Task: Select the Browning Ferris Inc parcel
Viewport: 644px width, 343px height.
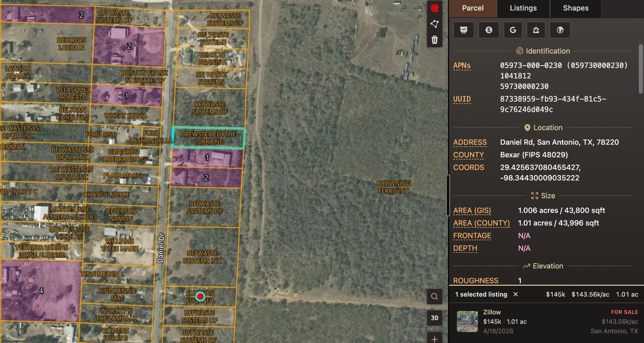Action: 393,187
